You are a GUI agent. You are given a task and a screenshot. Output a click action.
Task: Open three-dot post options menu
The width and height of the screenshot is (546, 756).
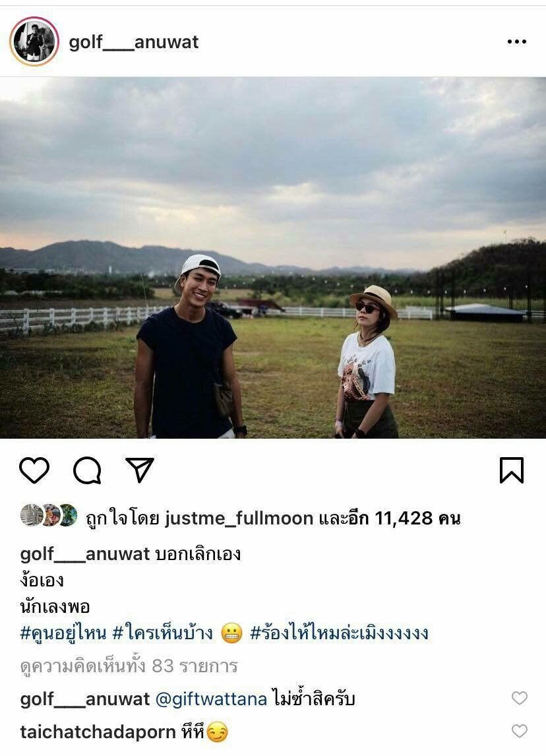coord(516,42)
